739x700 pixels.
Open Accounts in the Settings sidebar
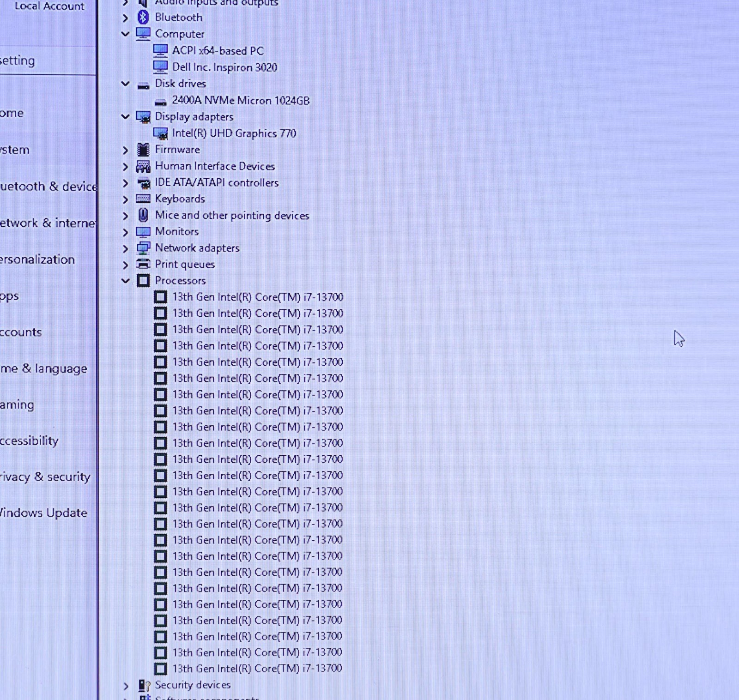21,332
